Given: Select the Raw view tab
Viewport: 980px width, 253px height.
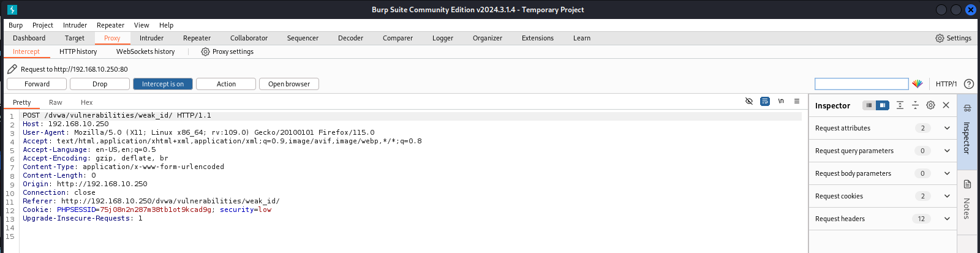Looking at the screenshot, I should (56, 102).
